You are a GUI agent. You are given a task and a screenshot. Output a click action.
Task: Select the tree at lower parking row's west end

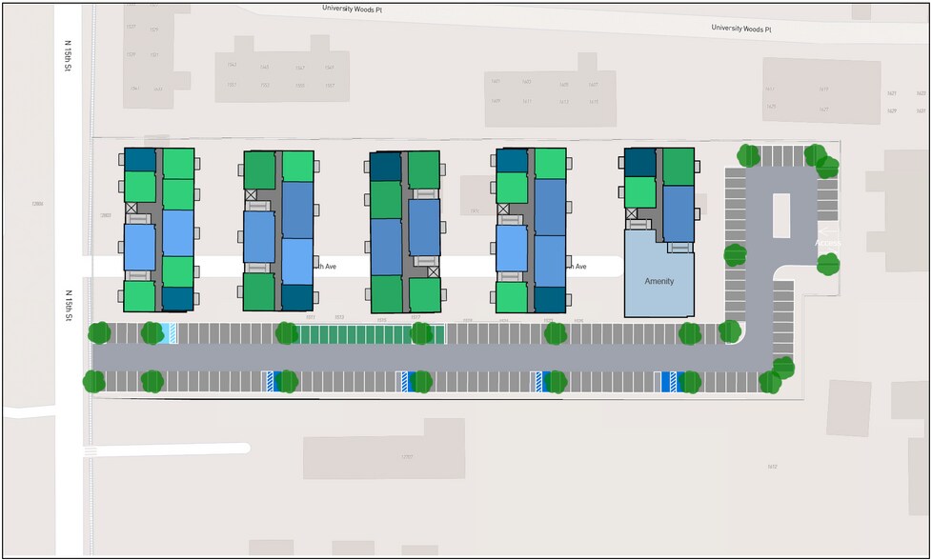[93, 381]
